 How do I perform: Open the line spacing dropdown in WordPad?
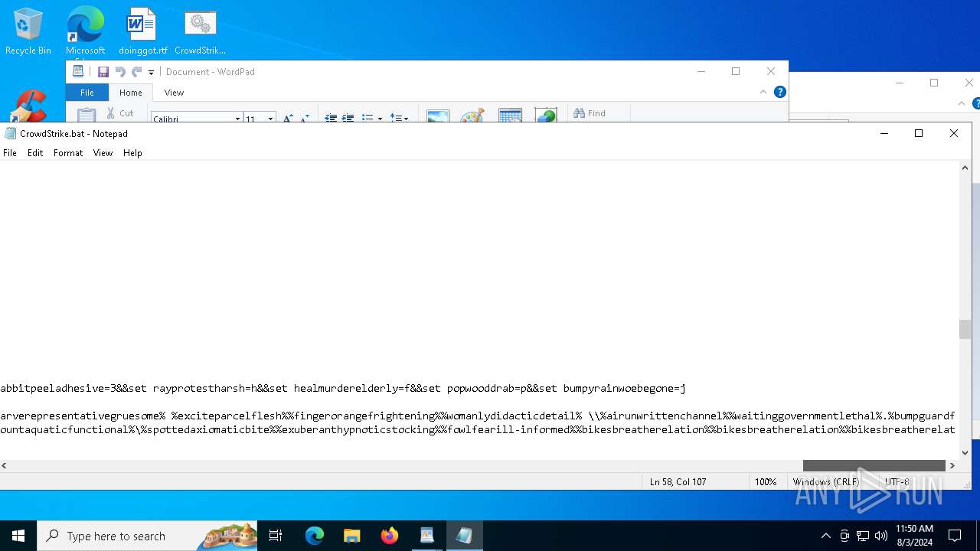[x=399, y=118]
